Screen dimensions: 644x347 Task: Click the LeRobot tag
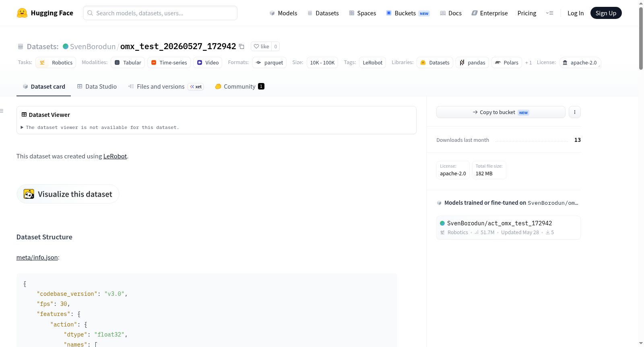(x=373, y=62)
